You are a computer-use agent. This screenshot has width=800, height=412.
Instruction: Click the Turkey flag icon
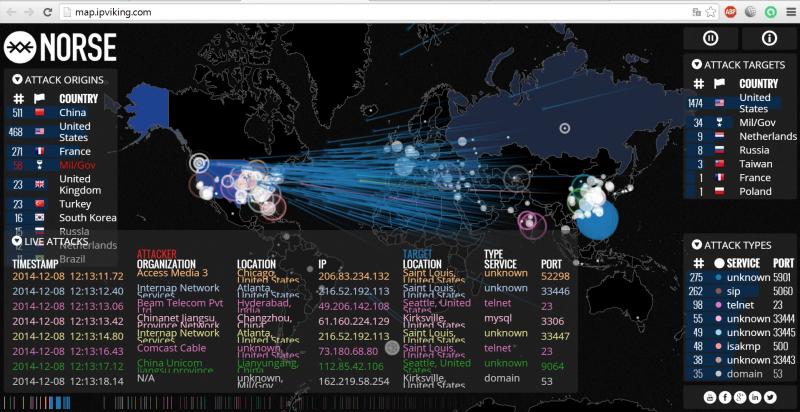pos(40,204)
